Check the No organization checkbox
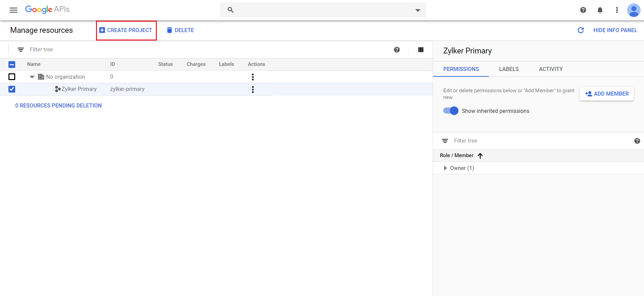The height and width of the screenshot is (296, 644). 12,77
